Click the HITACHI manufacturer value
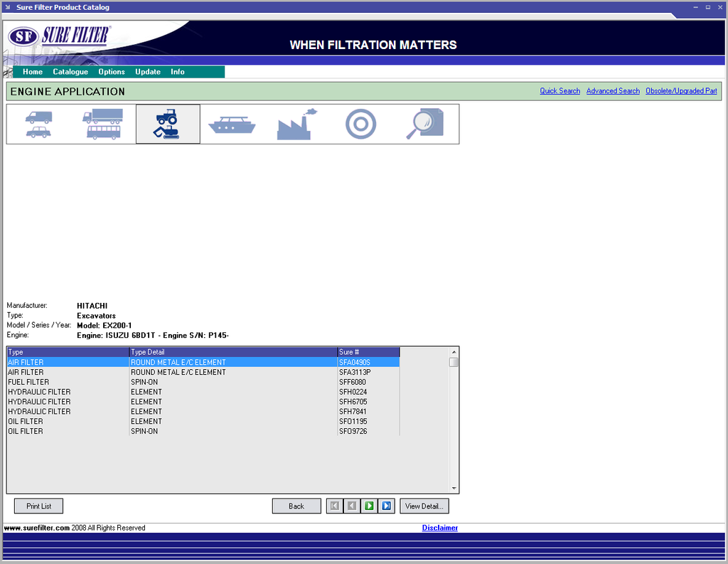This screenshot has width=728, height=564. [x=92, y=306]
